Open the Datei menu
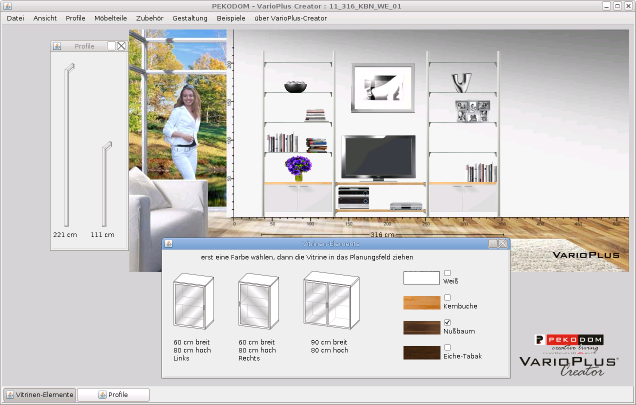The height and width of the screenshot is (405, 636). 15,18
